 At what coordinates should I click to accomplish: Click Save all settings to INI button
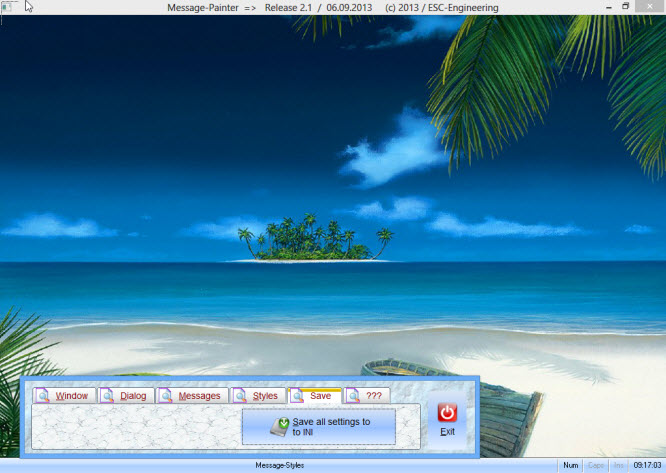pyautogui.click(x=319, y=427)
